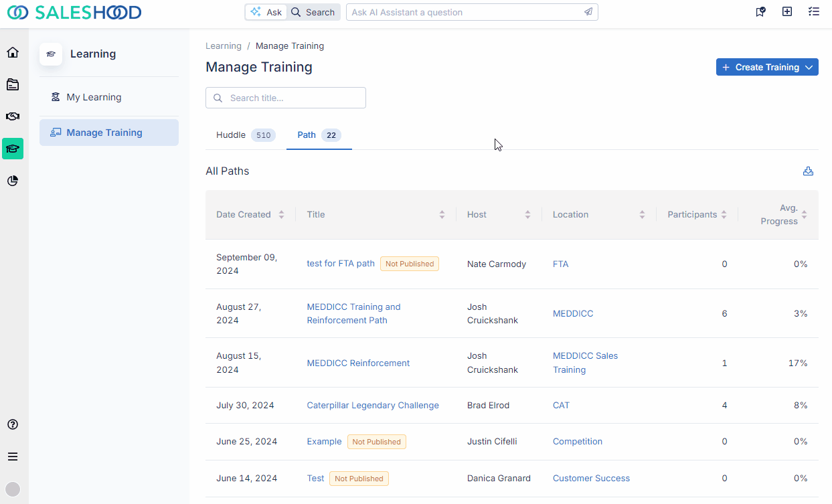Click the magnifier icon in Search title field

(x=218, y=98)
